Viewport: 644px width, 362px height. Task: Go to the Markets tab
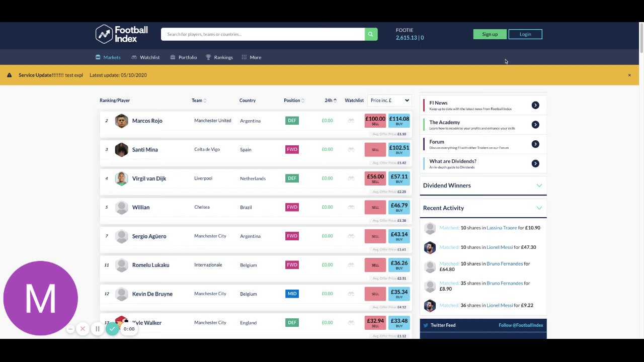(108, 57)
